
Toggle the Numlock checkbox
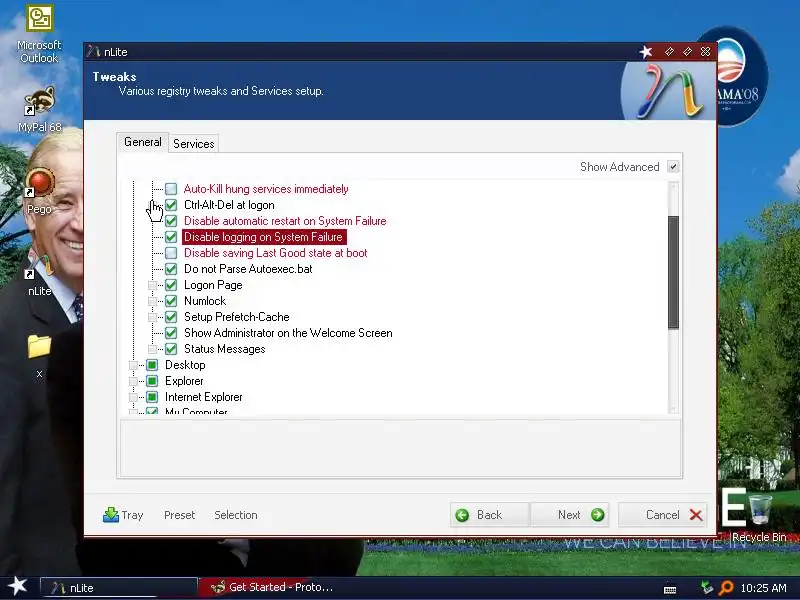point(171,301)
